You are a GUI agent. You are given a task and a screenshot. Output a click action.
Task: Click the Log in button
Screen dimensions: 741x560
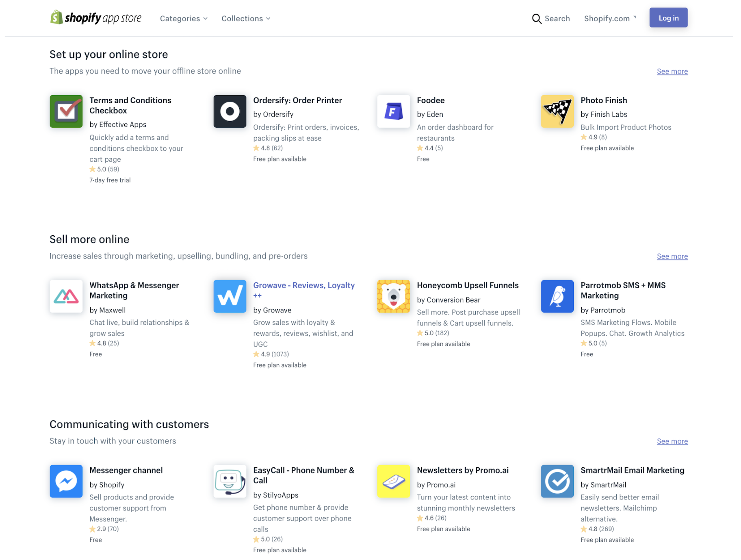pyautogui.click(x=668, y=17)
